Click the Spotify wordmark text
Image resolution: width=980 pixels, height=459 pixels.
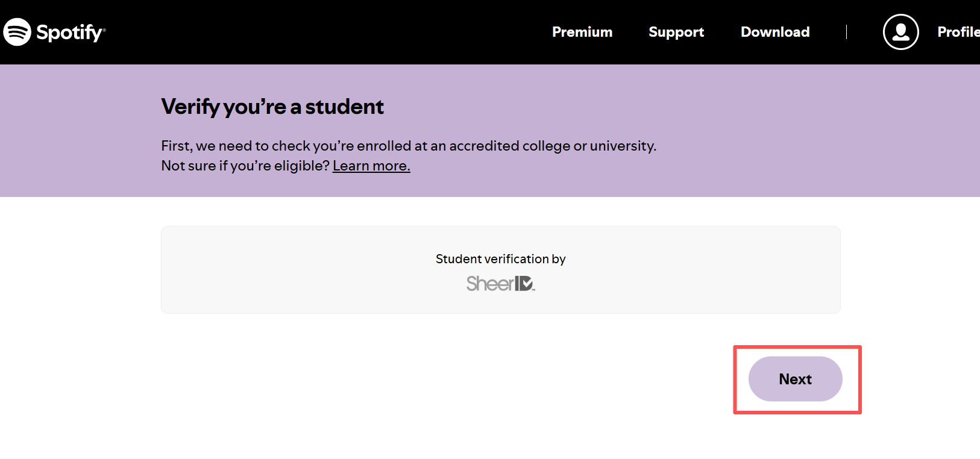(70, 32)
